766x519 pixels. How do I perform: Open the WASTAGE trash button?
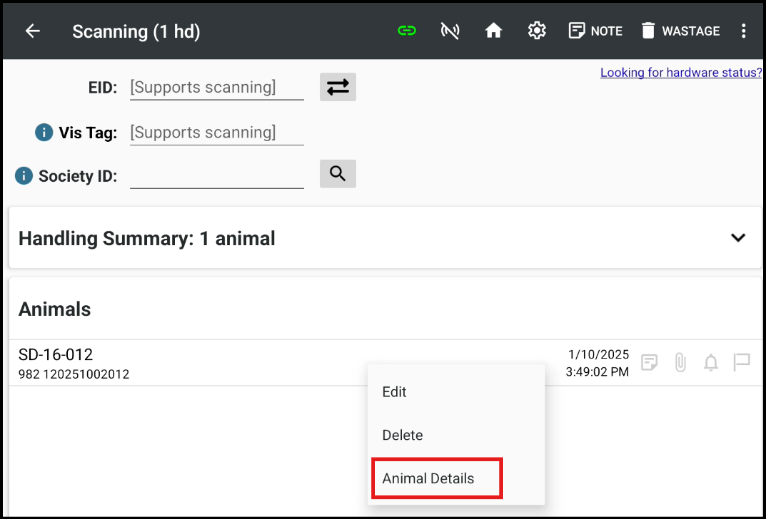(x=680, y=31)
